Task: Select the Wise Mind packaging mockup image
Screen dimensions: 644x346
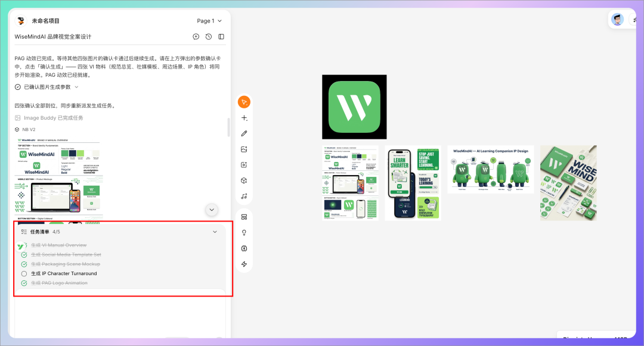Action: (x=568, y=183)
